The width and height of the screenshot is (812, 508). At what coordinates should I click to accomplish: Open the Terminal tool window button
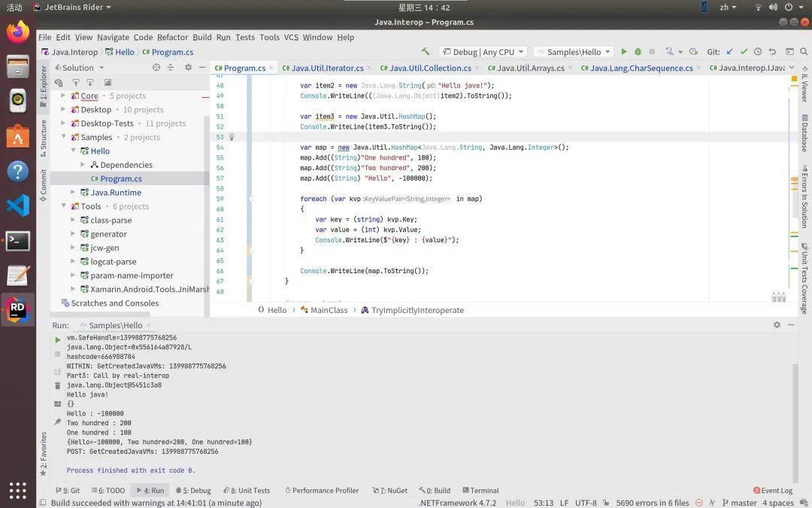tap(480, 491)
